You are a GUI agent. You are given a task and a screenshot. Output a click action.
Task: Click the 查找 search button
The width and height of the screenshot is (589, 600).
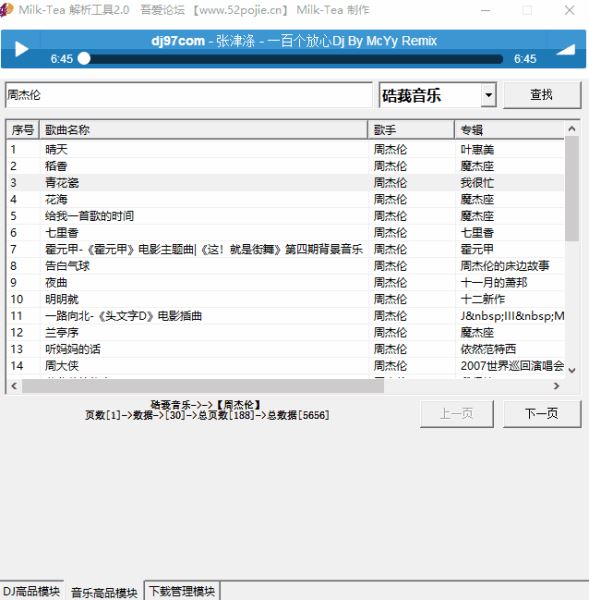pyautogui.click(x=542, y=95)
